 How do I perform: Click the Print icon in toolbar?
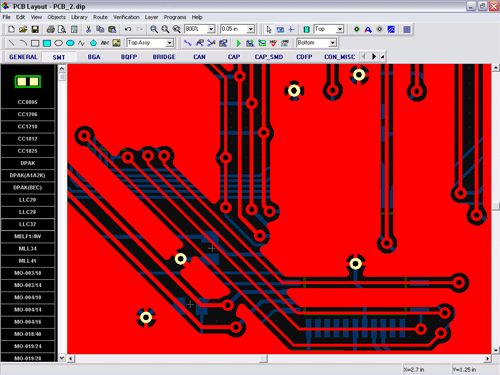50,29
